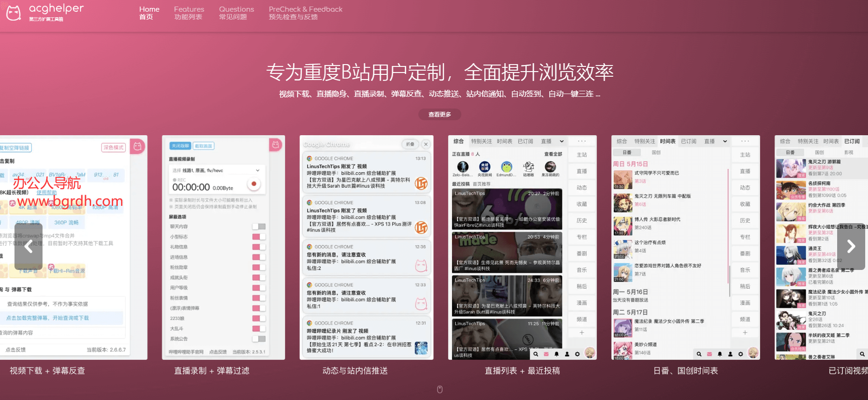Expand tab chevron in the 综合 panel

pyautogui.click(x=561, y=141)
